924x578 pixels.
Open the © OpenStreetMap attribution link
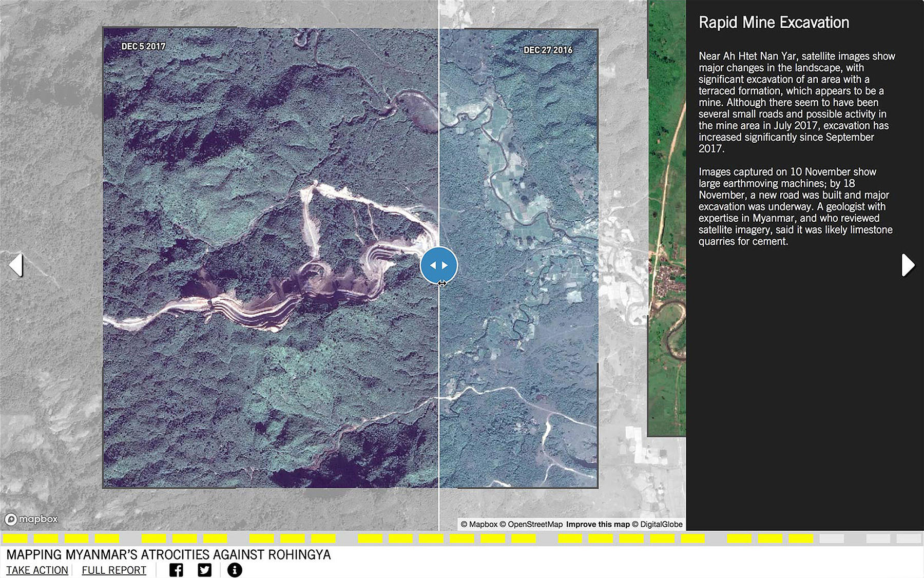(x=531, y=524)
